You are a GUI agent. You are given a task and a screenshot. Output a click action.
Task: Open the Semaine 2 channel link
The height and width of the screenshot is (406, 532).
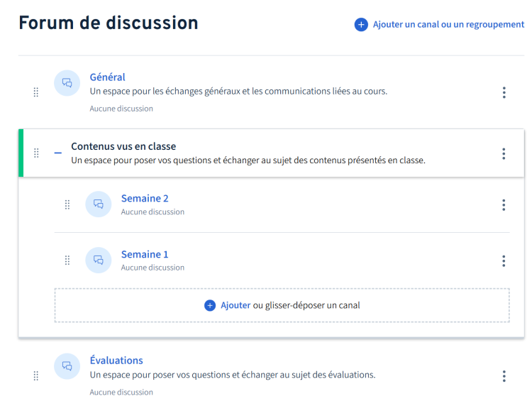145,198
